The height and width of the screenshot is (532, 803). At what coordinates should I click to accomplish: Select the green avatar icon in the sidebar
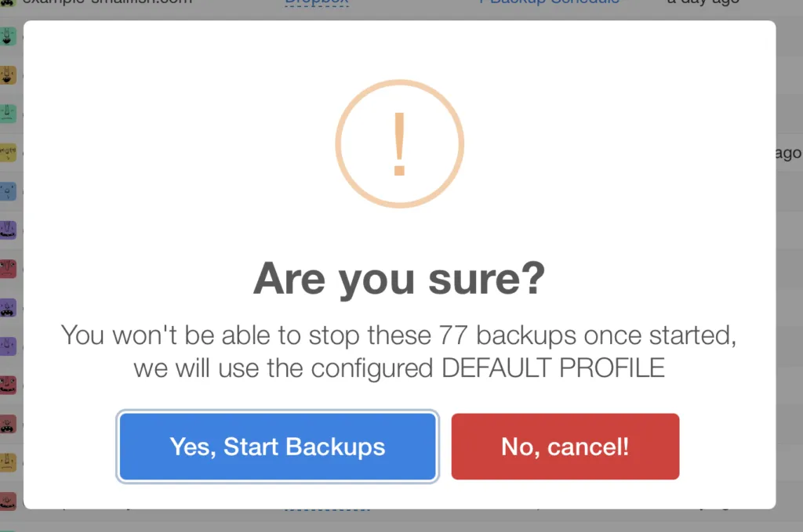pyautogui.click(x=7, y=113)
